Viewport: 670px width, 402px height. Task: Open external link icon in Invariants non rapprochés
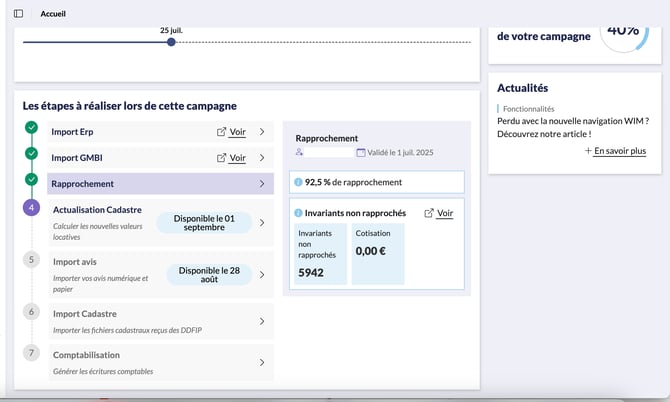[x=429, y=213]
